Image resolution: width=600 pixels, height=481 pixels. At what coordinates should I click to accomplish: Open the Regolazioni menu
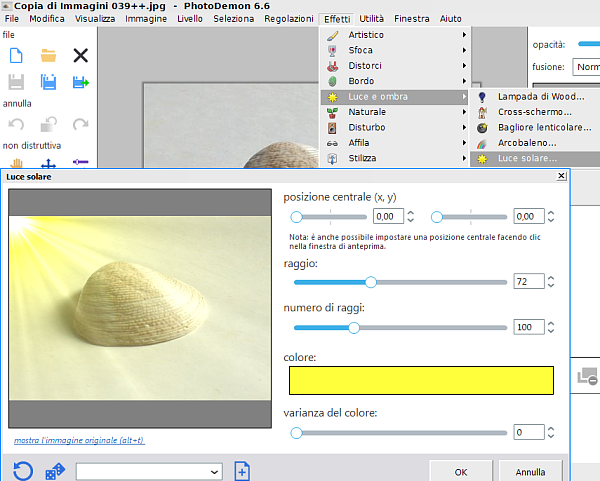coord(289,19)
